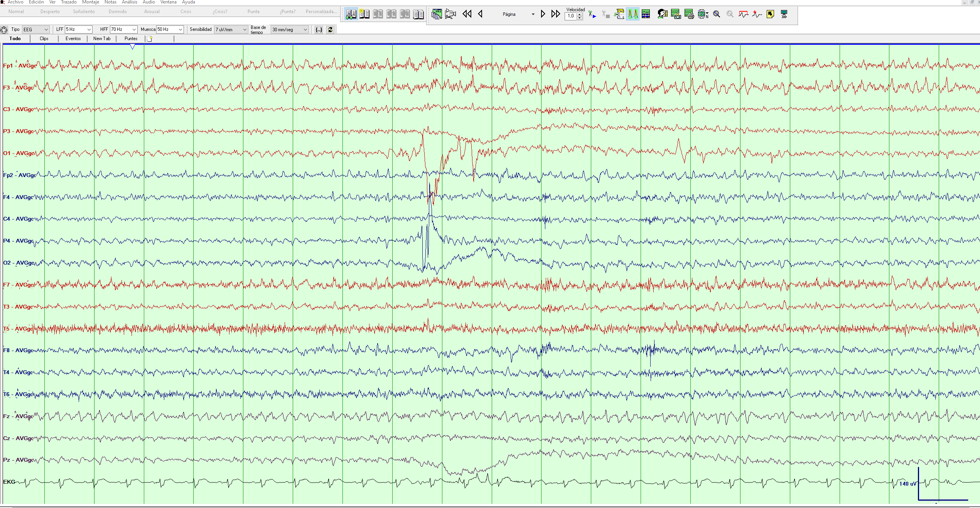Open the Muesca 50 Hz notch dropdown
The image size is (980, 508).
tap(170, 29)
